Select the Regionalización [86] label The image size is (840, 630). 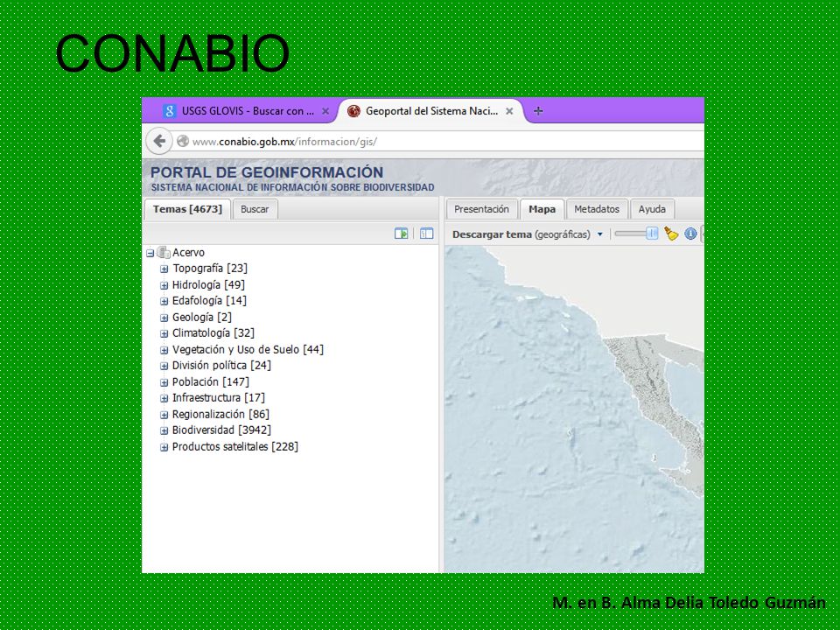click(220, 414)
